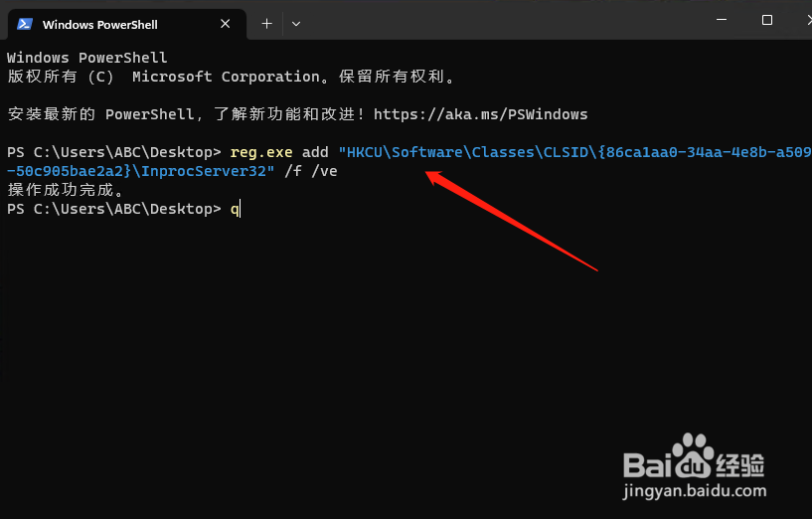Click the 操作成功完成 output line
The height and width of the screenshot is (519, 812).
[x=66, y=190]
